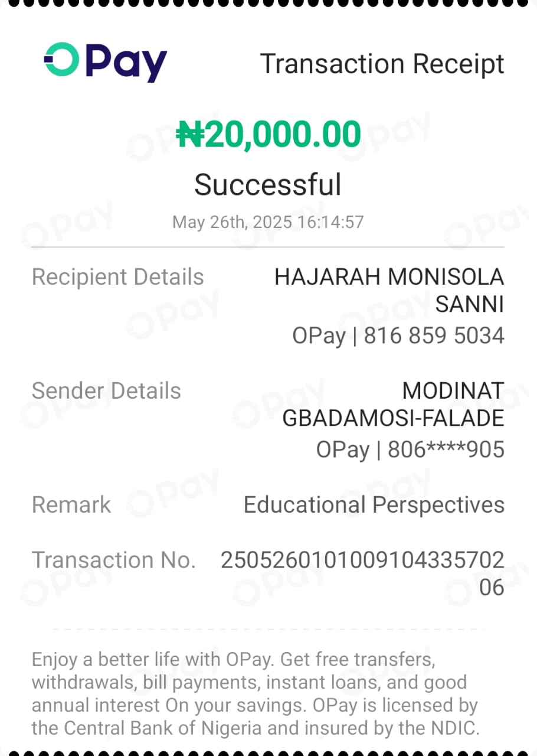Click the date May 26th, 2025 16:14:57
Image resolution: width=537 pixels, height=756 pixels.
coord(268,222)
